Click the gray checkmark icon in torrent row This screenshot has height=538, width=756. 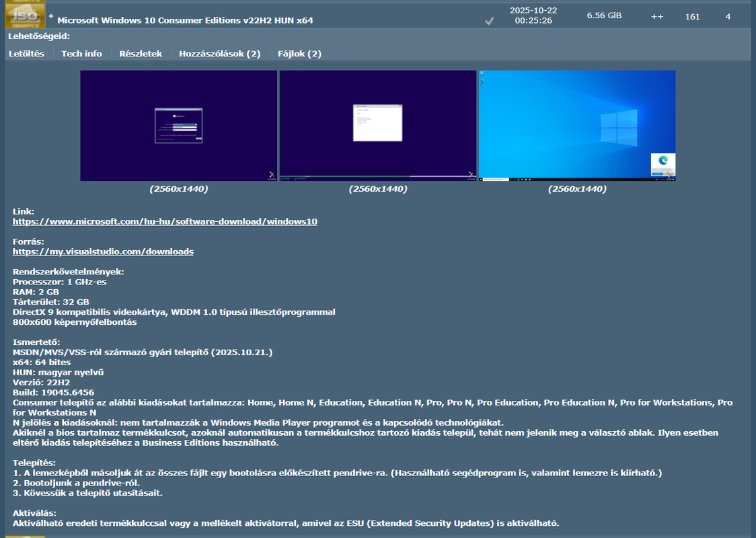pyautogui.click(x=490, y=21)
